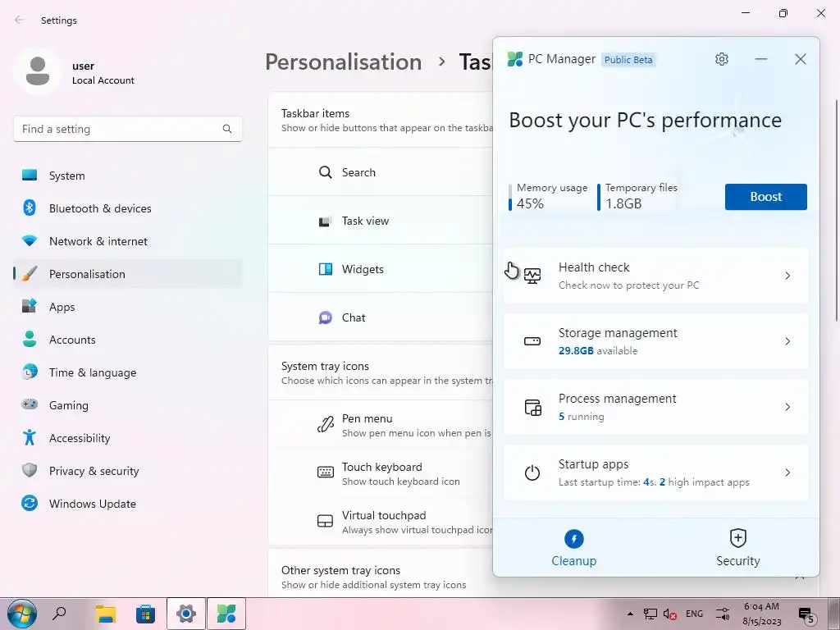The image size is (840, 630).
Task: Click the Settings gear taskbar icon
Action: coord(186,614)
